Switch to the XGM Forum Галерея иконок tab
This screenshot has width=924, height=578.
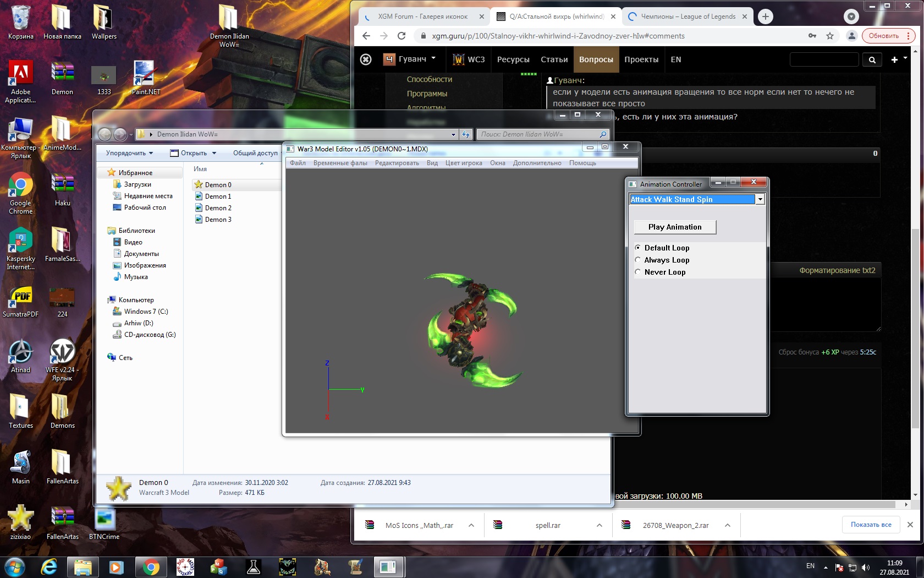click(x=423, y=17)
